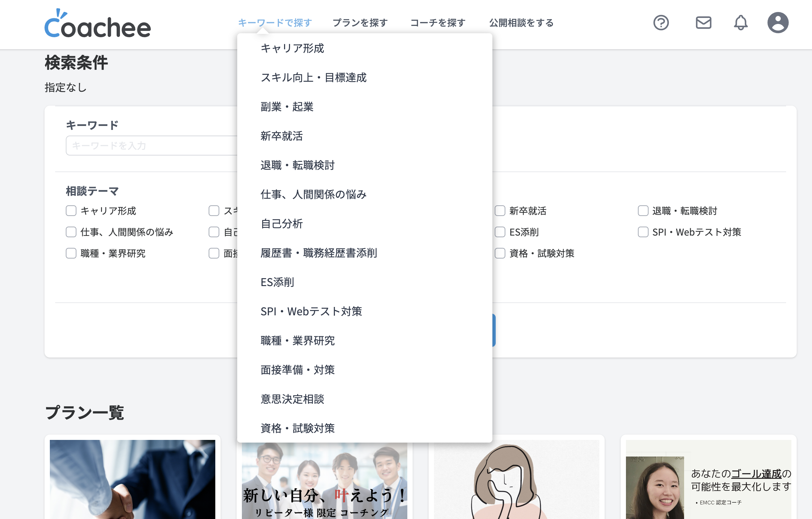Toggle the 職種・業界研究 checkbox
Screen dimensions: 812x519
71,253
